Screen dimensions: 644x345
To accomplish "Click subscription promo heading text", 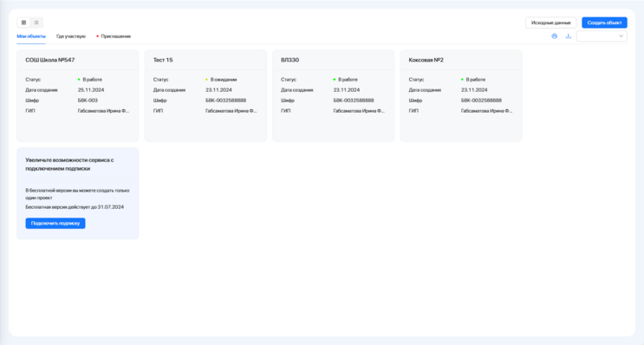I will click(70, 165).
